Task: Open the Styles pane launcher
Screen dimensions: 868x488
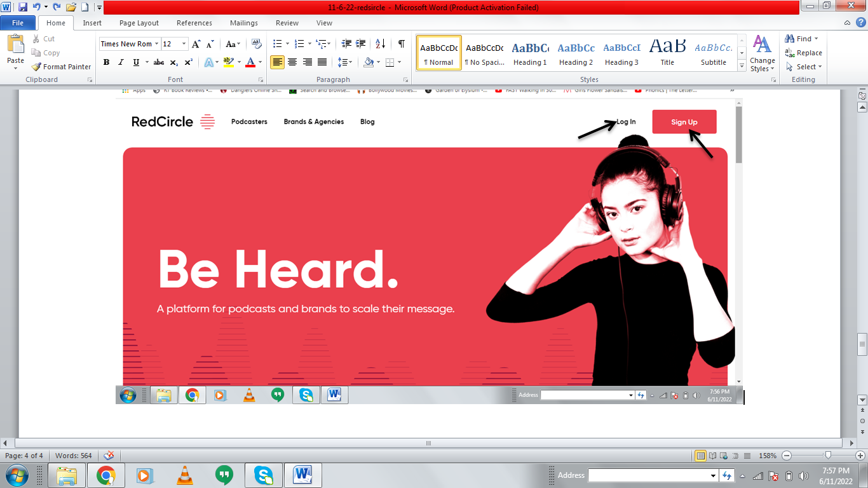Action: pyautogui.click(x=775, y=80)
